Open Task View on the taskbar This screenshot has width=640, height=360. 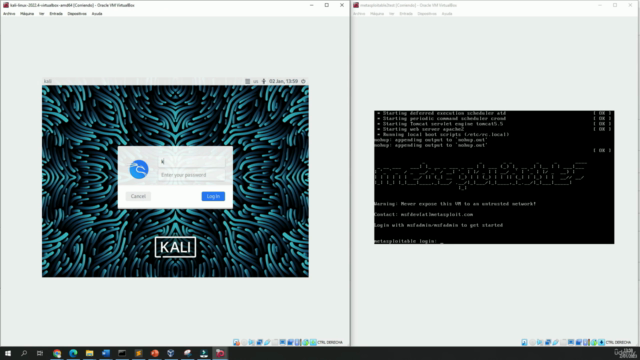[x=40, y=353]
